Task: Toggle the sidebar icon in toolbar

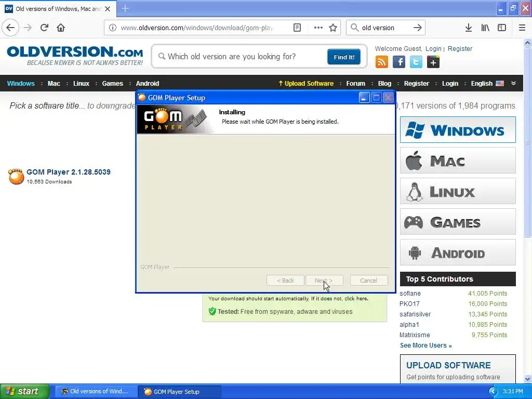Action: [x=502, y=28]
